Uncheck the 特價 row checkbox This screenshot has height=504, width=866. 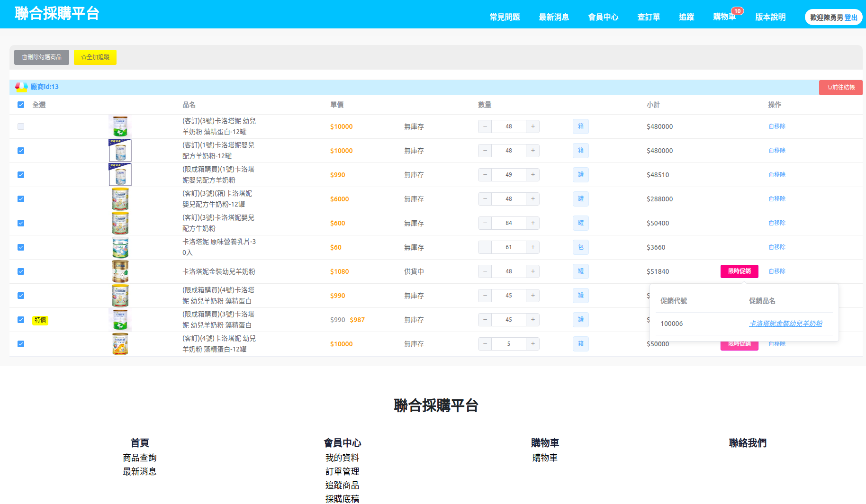tap(21, 320)
